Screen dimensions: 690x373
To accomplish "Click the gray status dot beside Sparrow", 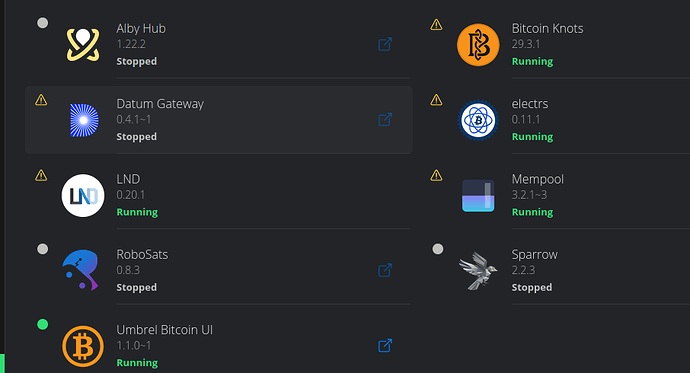I will (438, 249).
